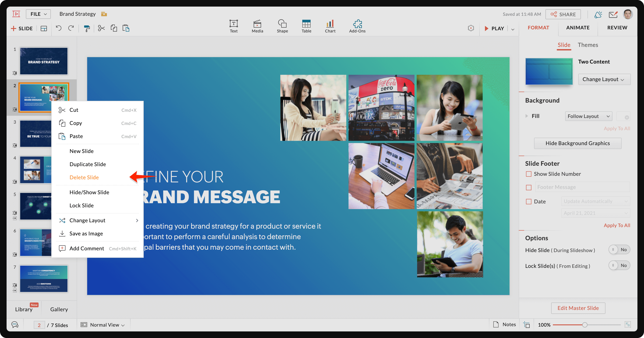The image size is (644, 338).
Task: Click the Shape insert tool
Action: pyautogui.click(x=282, y=26)
